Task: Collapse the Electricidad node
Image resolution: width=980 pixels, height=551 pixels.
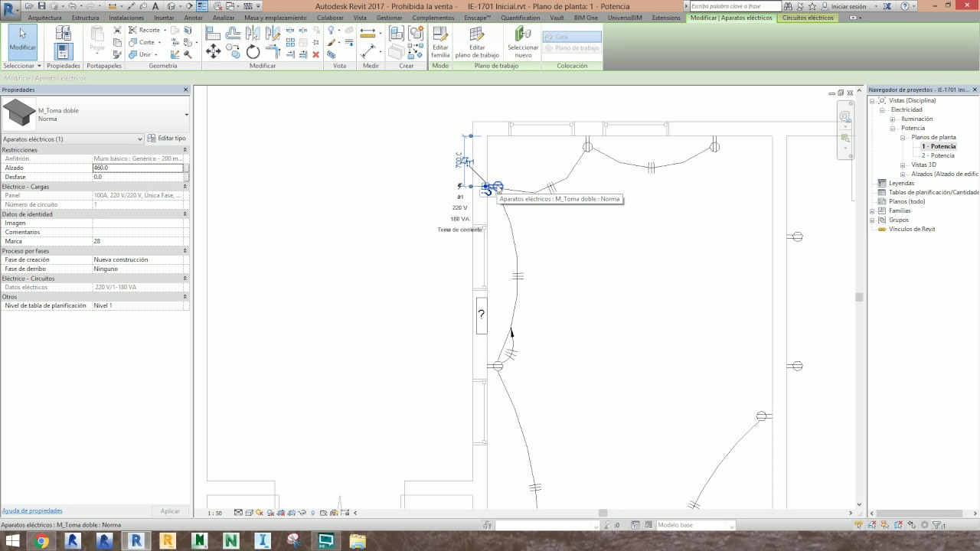Action: [x=882, y=109]
